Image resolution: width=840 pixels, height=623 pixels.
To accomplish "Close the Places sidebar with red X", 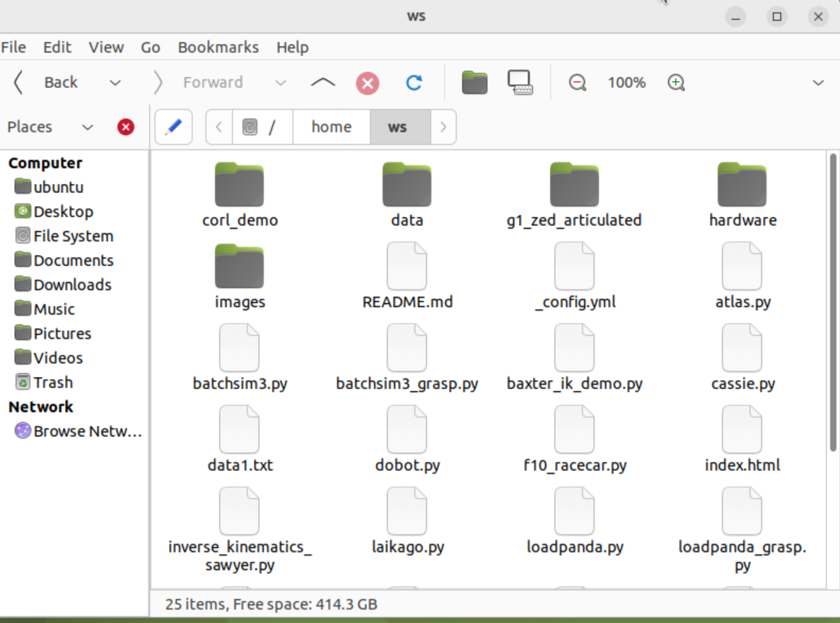I will tap(126, 127).
